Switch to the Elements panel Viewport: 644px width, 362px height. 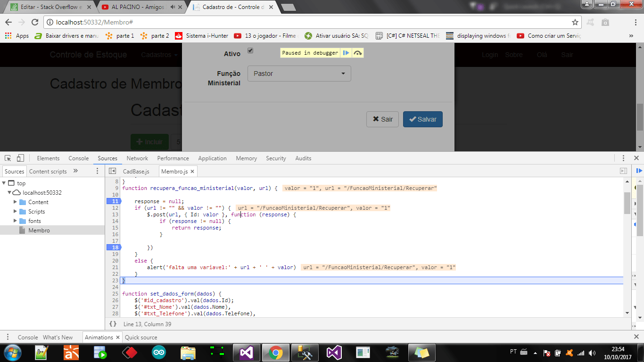(x=48, y=158)
